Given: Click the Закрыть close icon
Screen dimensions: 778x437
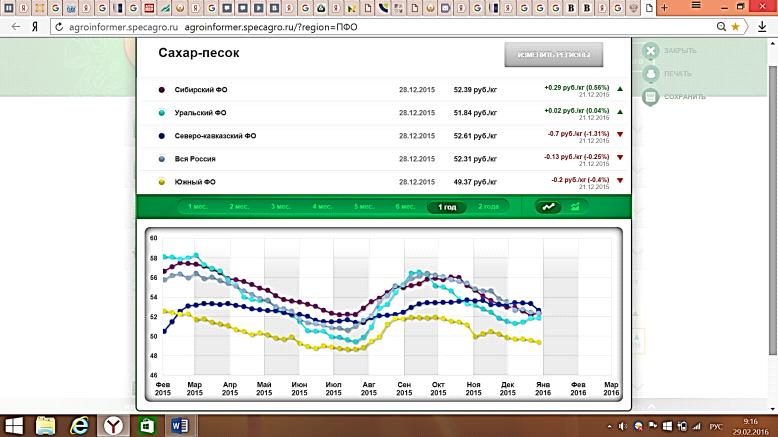Looking at the screenshot, I should [x=651, y=50].
